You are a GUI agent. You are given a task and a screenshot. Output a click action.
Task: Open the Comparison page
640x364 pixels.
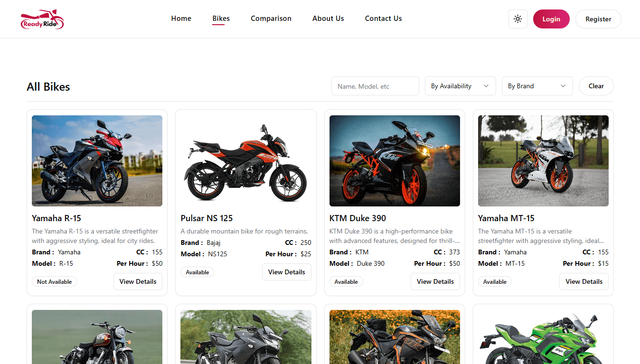point(271,19)
